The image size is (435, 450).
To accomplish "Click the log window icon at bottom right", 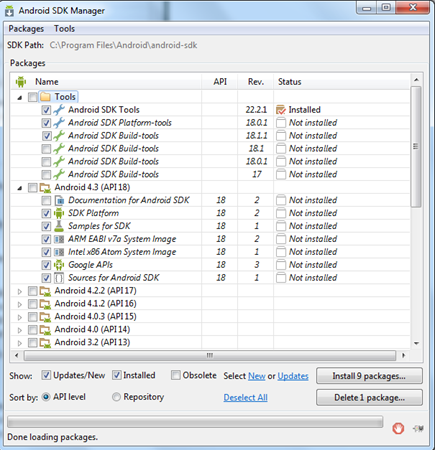I will coord(418,428).
